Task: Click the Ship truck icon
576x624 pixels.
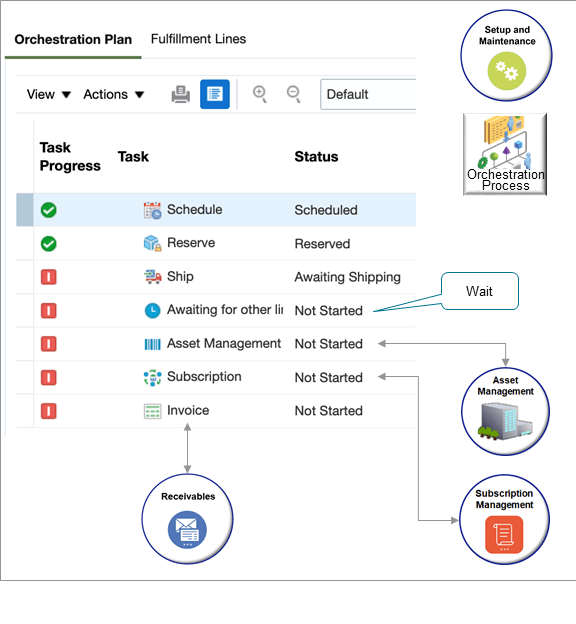Action: (x=152, y=277)
